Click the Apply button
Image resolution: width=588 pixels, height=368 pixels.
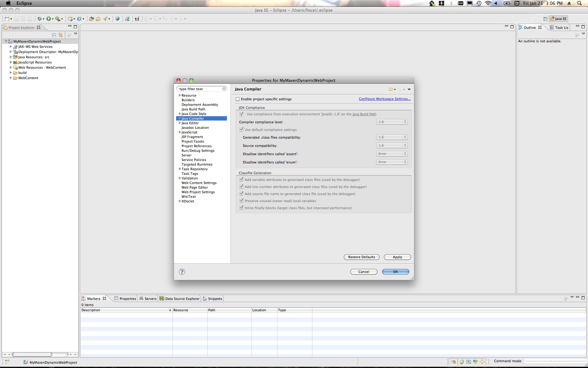point(397,257)
